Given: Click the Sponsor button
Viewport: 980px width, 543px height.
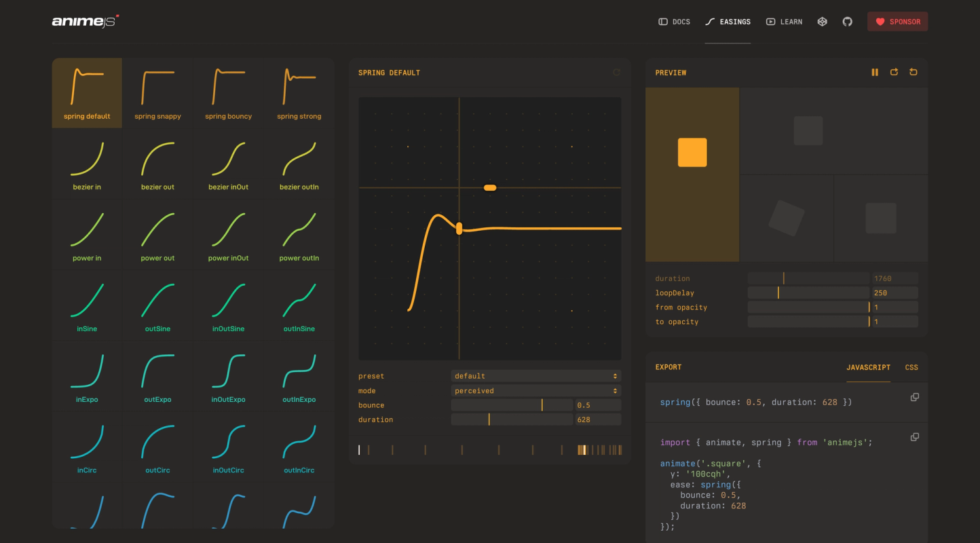Looking at the screenshot, I should pos(897,22).
